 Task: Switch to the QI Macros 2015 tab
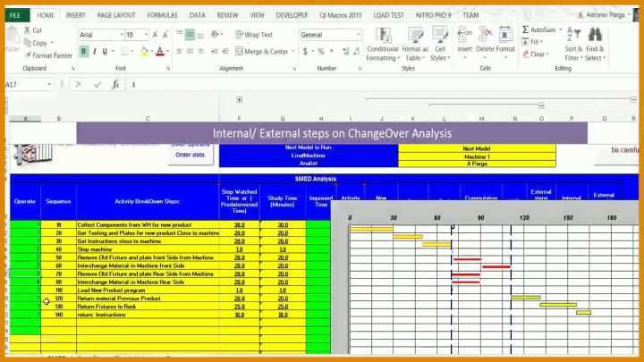tap(341, 15)
